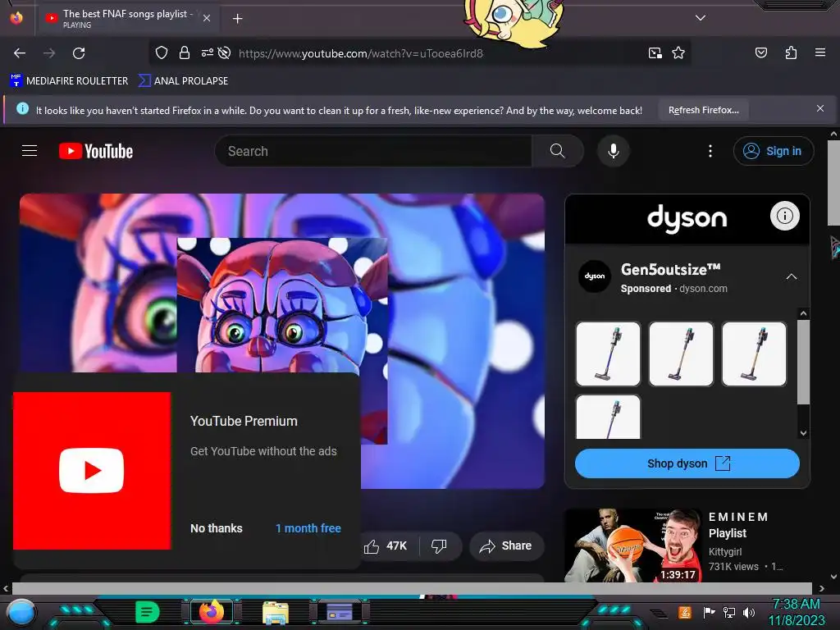The image size is (840, 630).
Task: Open File Explorer from the taskbar
Action: click(x=276, y=613)
